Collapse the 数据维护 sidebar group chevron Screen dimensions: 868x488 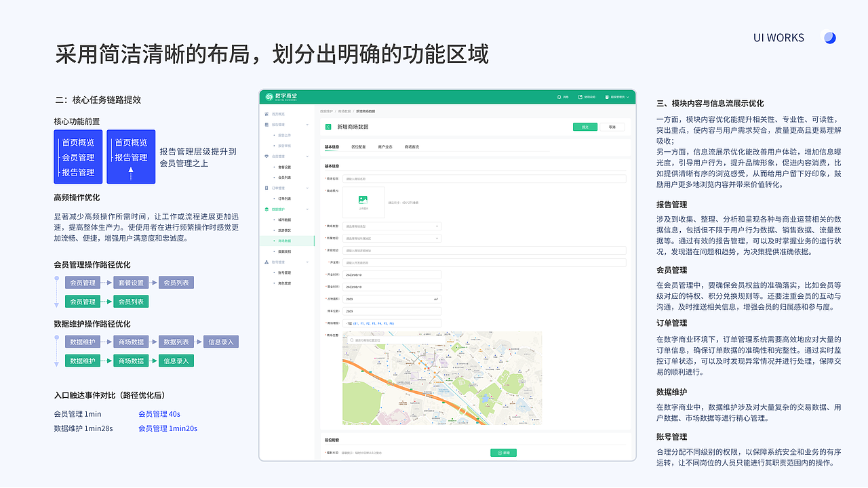(x=307, y=209)
